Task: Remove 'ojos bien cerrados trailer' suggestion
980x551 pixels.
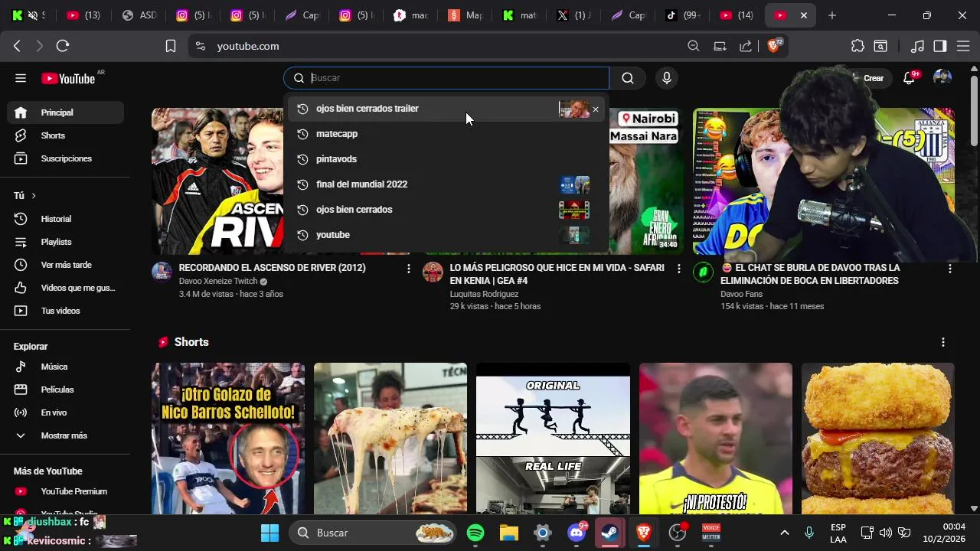Action: pyautogui.click(x=596, y=109)
